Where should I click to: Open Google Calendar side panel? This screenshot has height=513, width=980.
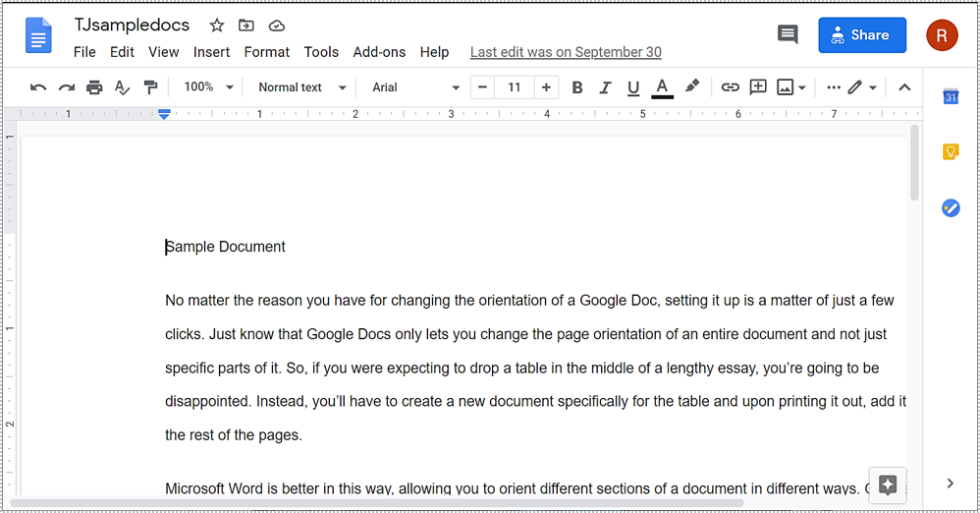[951, 96]
